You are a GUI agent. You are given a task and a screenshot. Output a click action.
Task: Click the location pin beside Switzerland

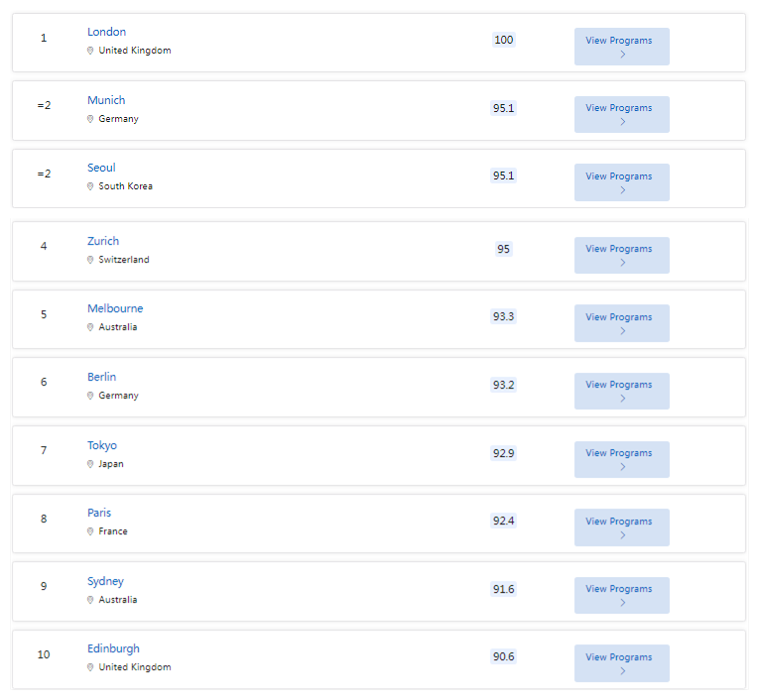[x=90, y=260]
